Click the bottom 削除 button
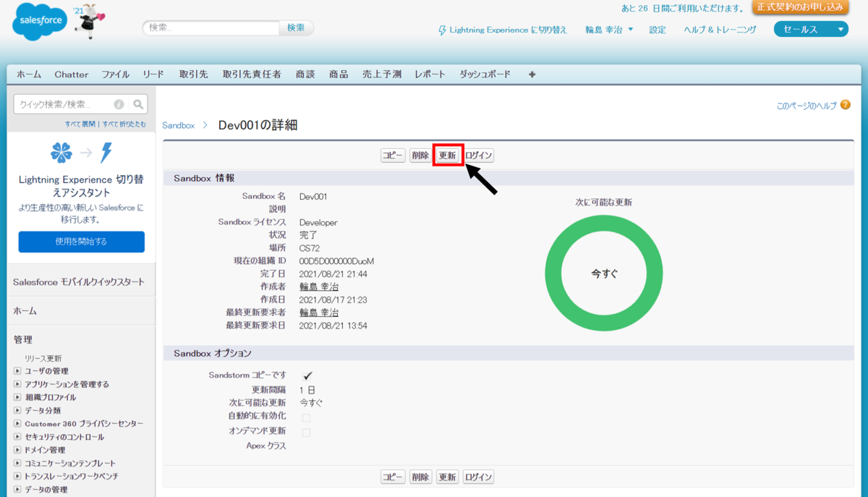868x497 pixels. click(x=420, y=477)
